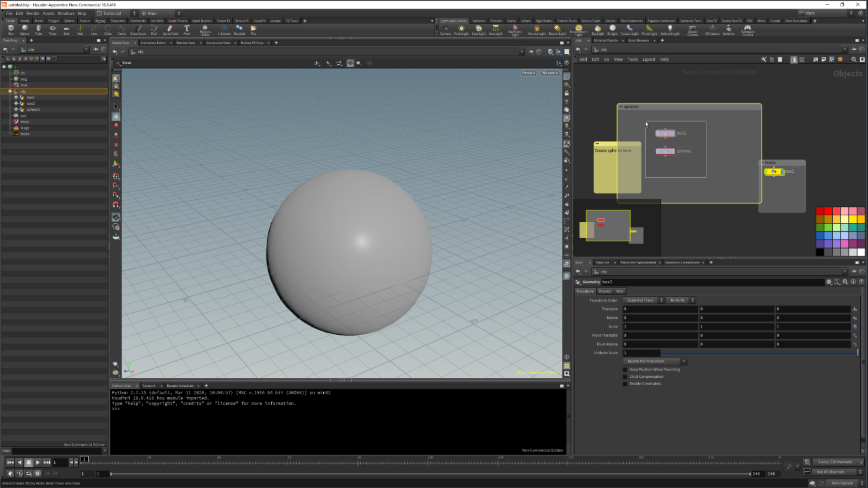Toggle the Child Compensation checkbox
The image size is (868, 488).
point(625,377)
